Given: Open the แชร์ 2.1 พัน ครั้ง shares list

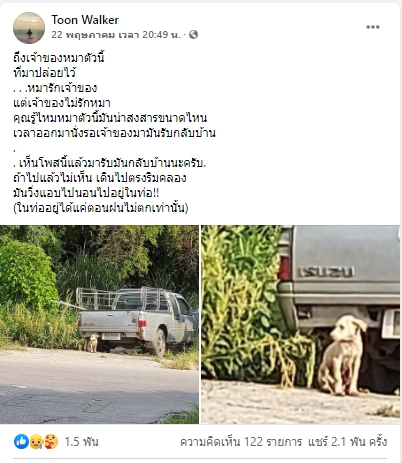Looking at the screenshot, I should coord(348,442).
